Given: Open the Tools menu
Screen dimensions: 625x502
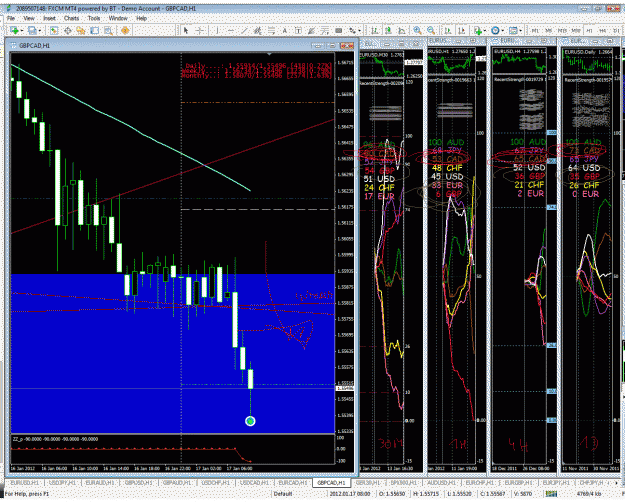Looking at the screenshot, I should pyautogui.click(x=94, y=18).
